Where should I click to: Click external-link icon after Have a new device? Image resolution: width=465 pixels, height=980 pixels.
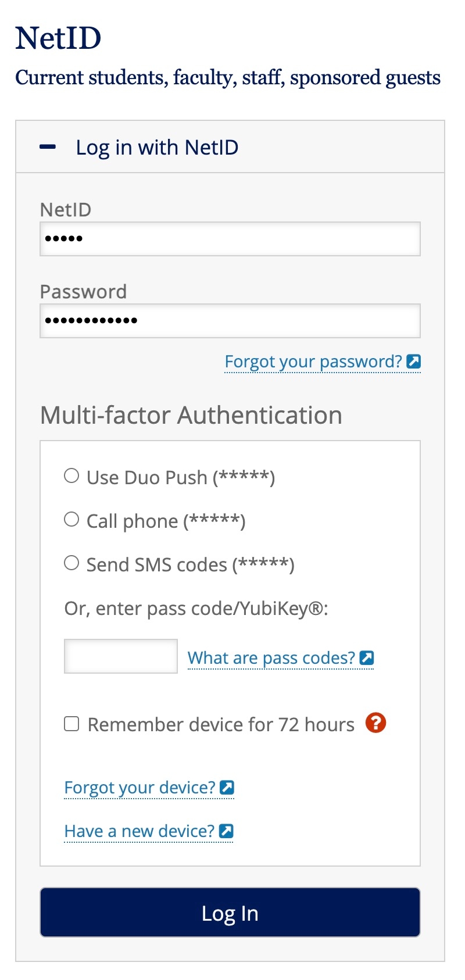[x=226, y=831]
